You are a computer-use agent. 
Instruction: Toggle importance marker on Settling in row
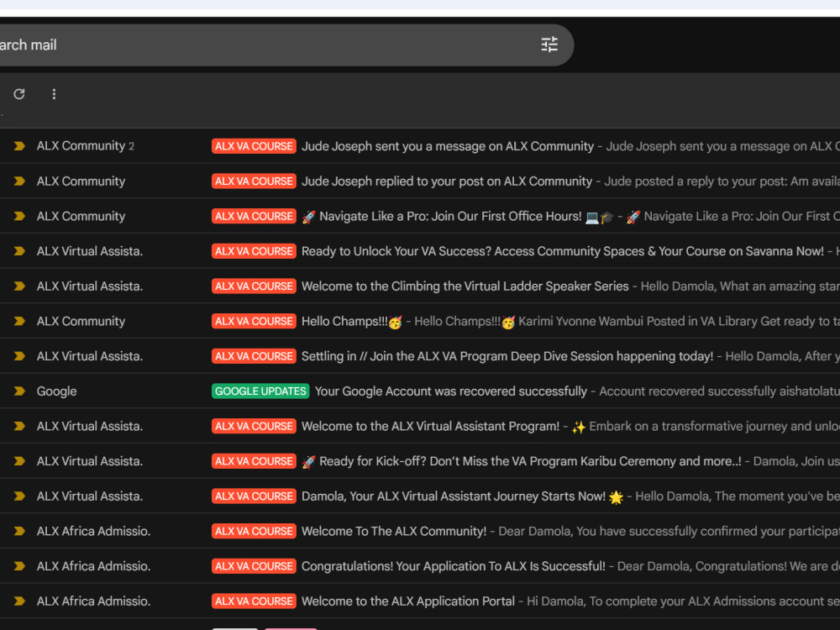(x=20, y=355)
